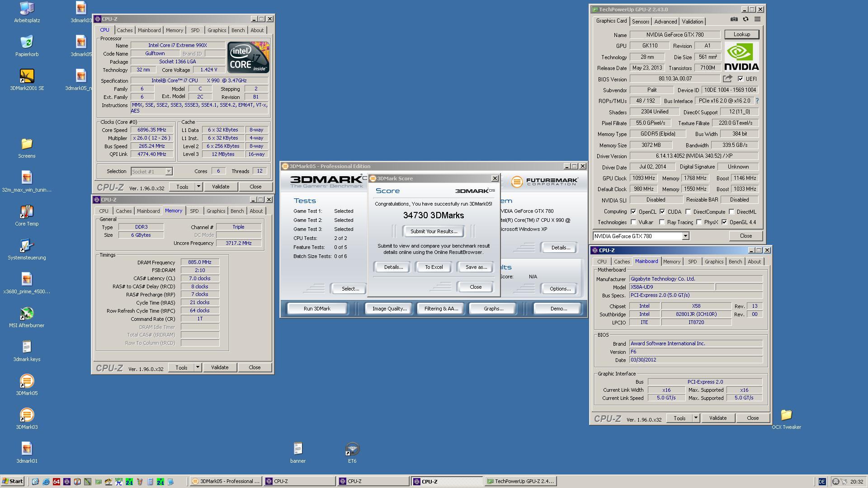Click Lookup button in GPU-Z
The width and height of the screenshot is (868, 488).
tap(743, 34)
